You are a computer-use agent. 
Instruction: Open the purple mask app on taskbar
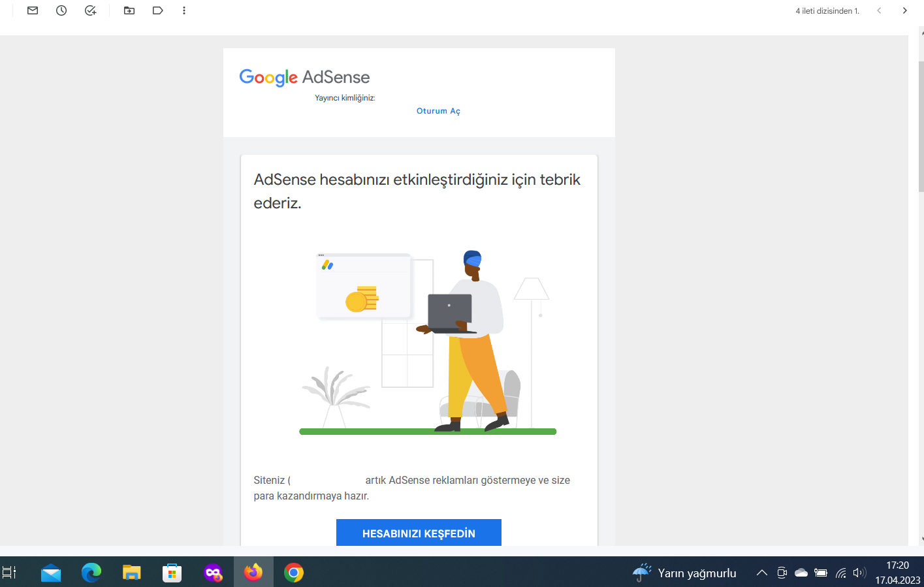[x=213, y=573]
